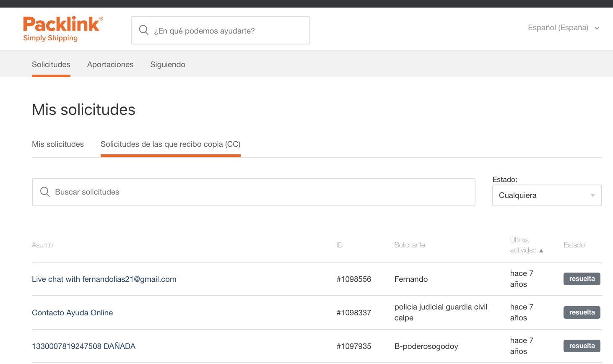613x364 pixels.
Task: Click the Estado column header
Action: click(574, 245)
